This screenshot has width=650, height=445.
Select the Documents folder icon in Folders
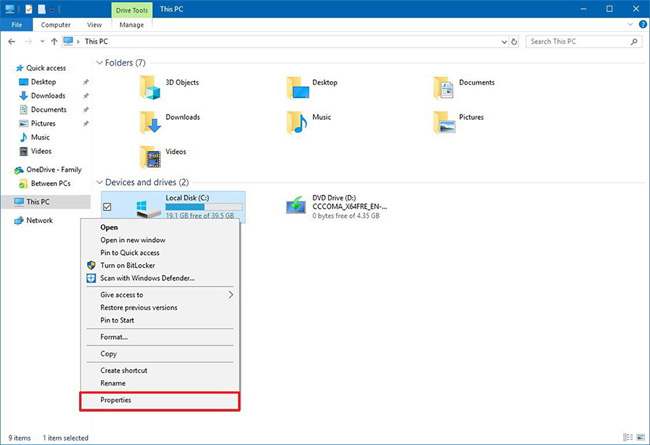click(x=444, y=88)
